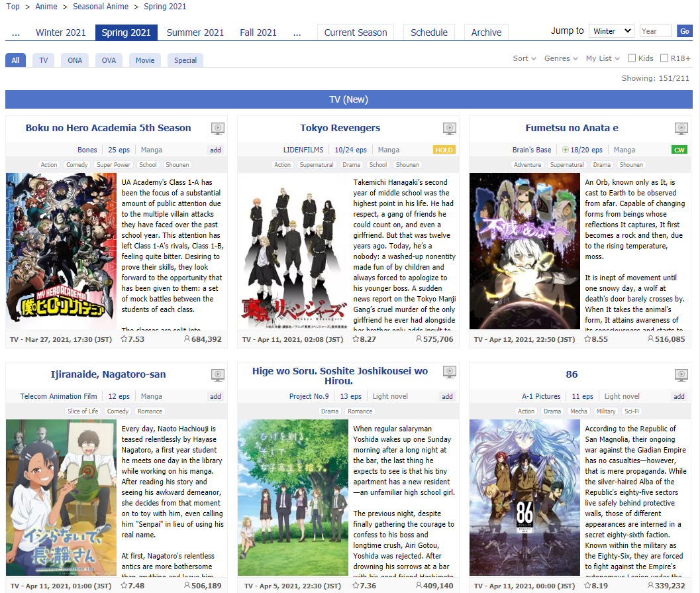
Task: Open the Brain's Base studio link
Action: point(532,150)
